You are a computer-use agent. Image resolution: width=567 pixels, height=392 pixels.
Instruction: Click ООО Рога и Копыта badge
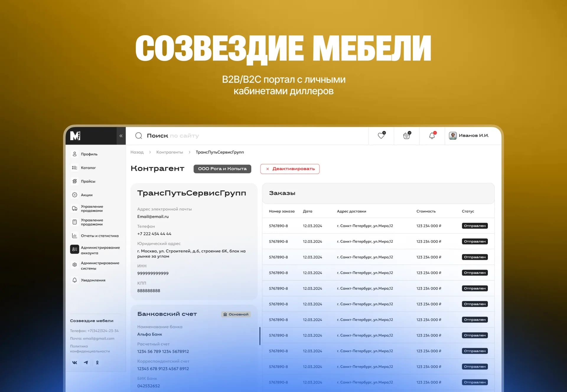coord(222,169)
